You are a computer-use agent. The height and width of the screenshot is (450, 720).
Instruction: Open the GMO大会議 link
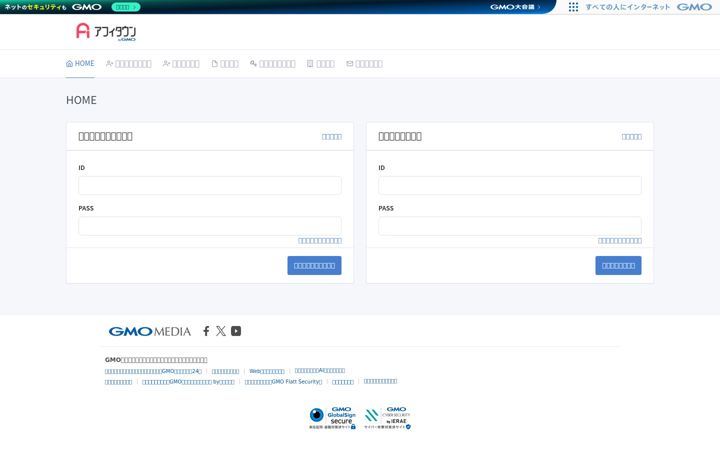click(x=515, y=7)
